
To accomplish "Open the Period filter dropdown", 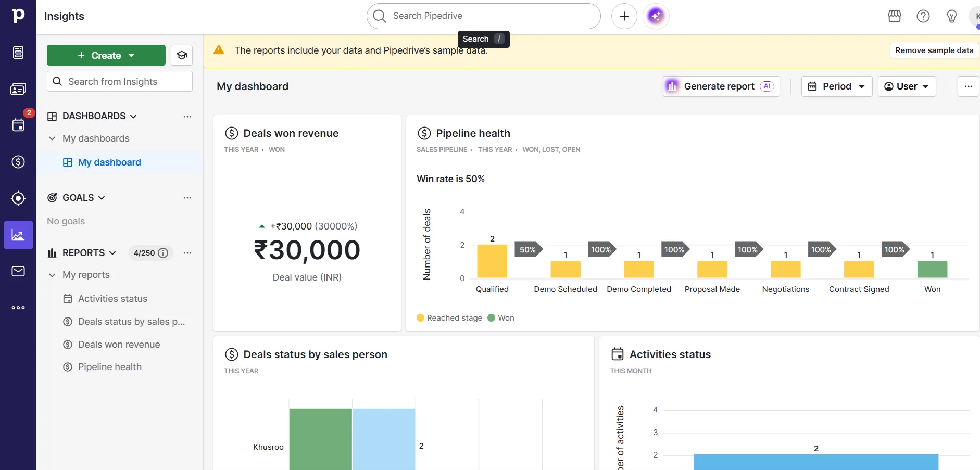I will tap(837, 86).
